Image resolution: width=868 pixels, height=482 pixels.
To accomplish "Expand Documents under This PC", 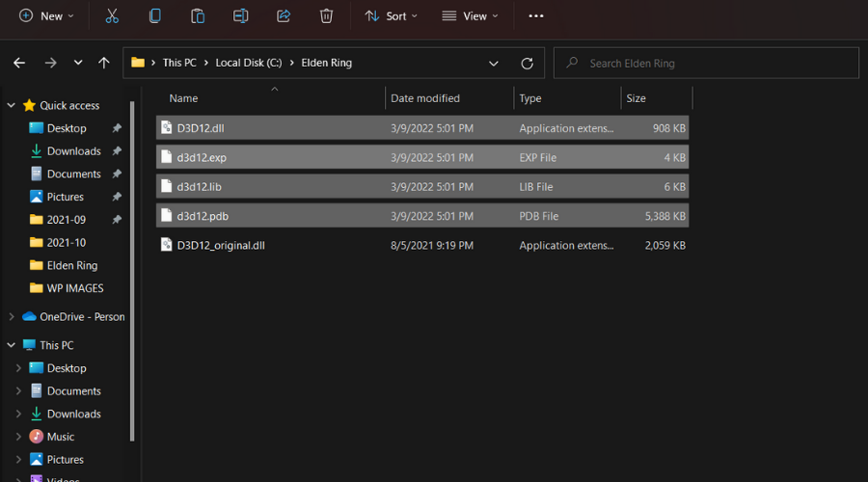I will coord(18,390).
